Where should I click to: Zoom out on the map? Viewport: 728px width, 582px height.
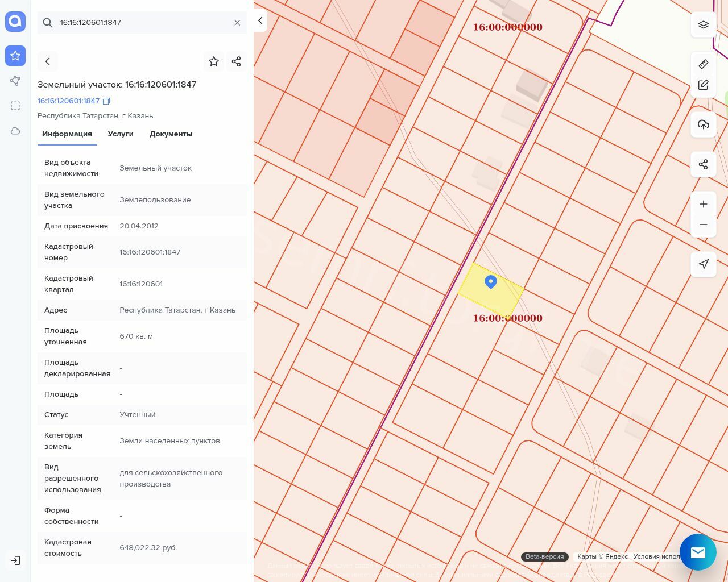[x=703, y=225]
